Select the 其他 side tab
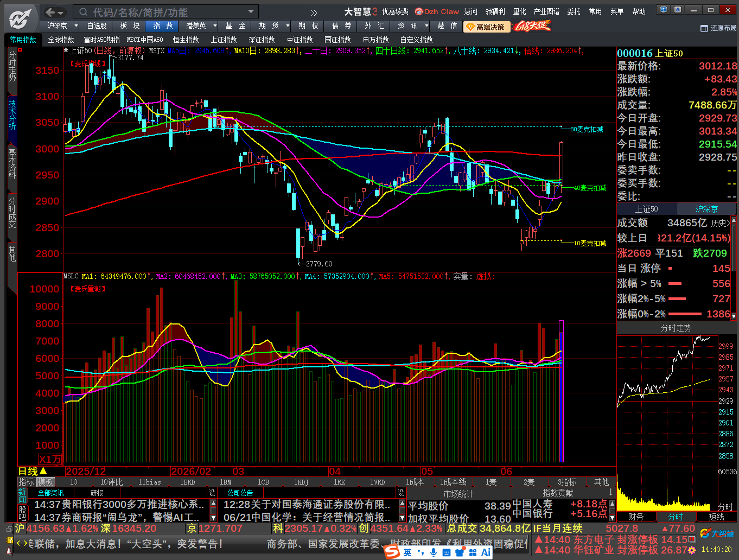The height and width of the screenshot is (560, 739). click(x=12, y=254)
